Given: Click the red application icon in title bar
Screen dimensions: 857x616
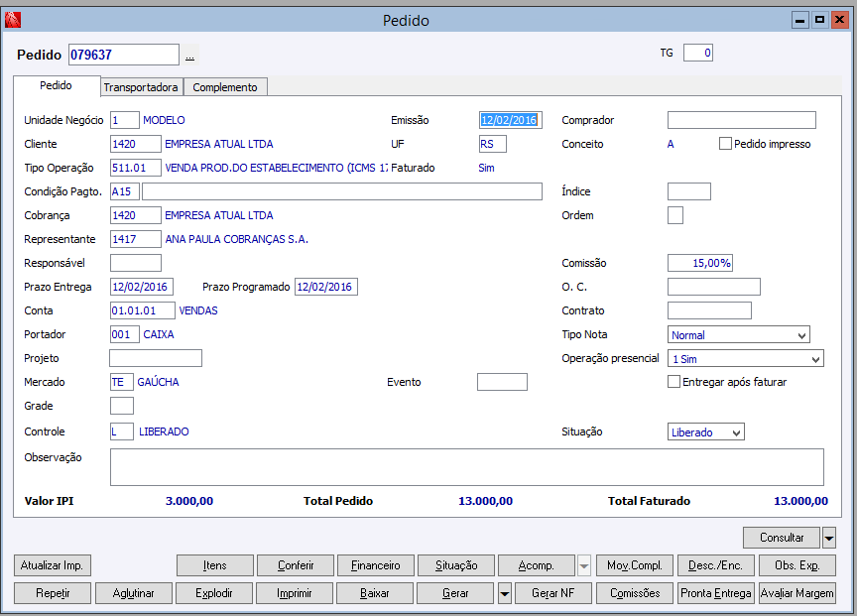Looking at the screenshot, I should click(x=13, y=20).
